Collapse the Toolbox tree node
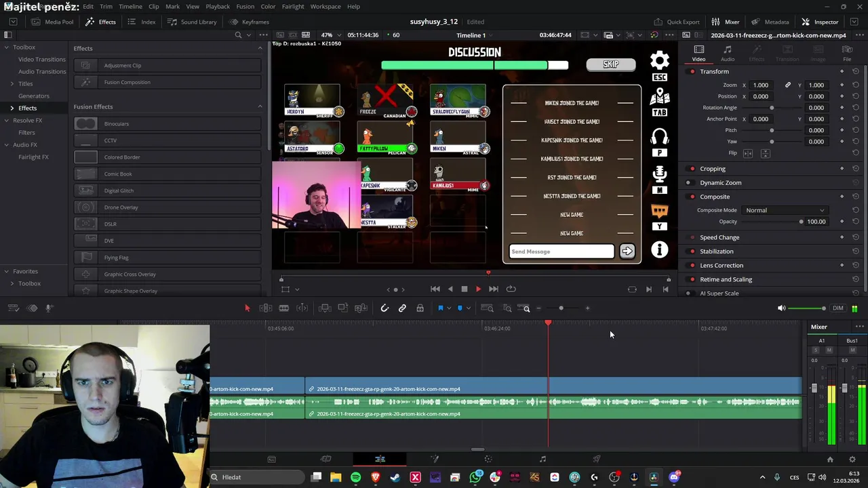The width and height of the screenshot is (868, 488). coord(6,47)
